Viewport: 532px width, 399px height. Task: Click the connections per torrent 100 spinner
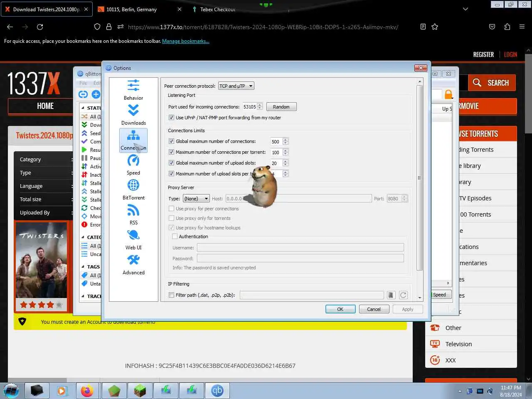(x=285, y=152)
